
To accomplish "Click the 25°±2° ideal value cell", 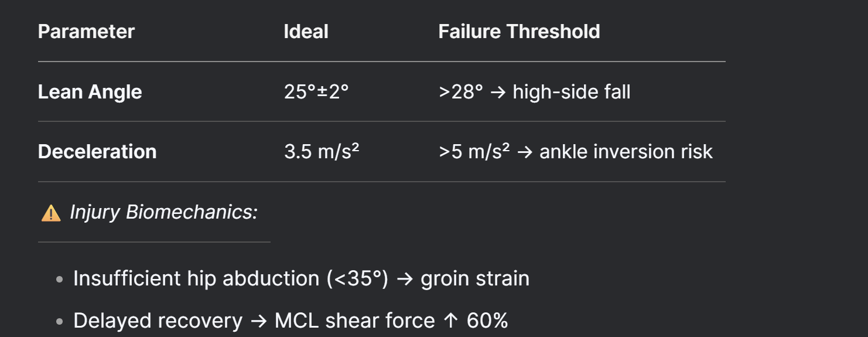I will (x=316, y=91).
